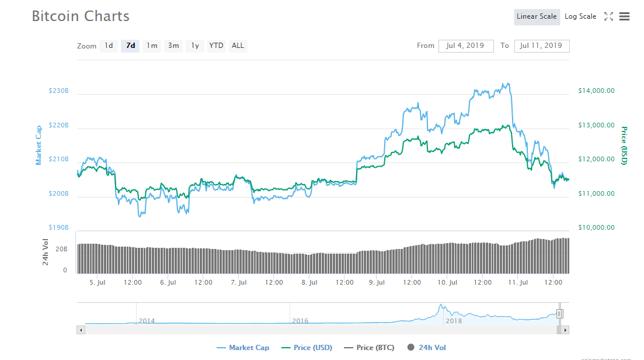
Task: Click the $230B market cap axis label
Action: [59, 91]
